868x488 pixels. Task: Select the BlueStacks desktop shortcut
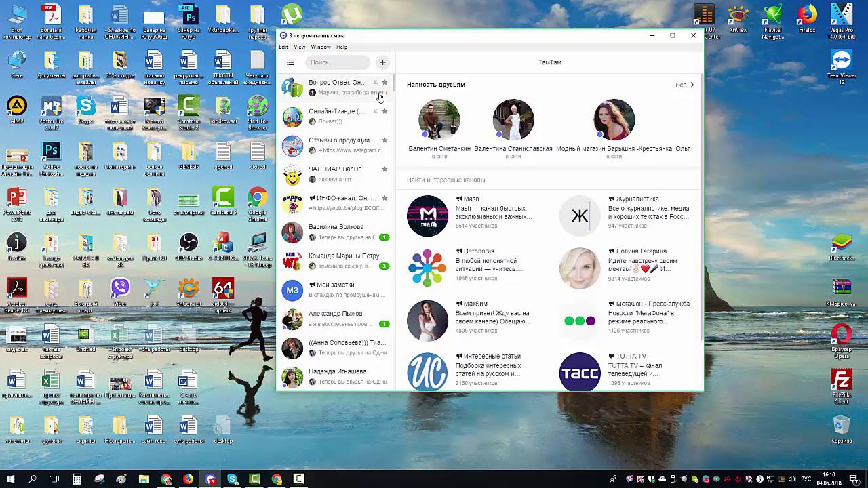click(x=842, y=247)
